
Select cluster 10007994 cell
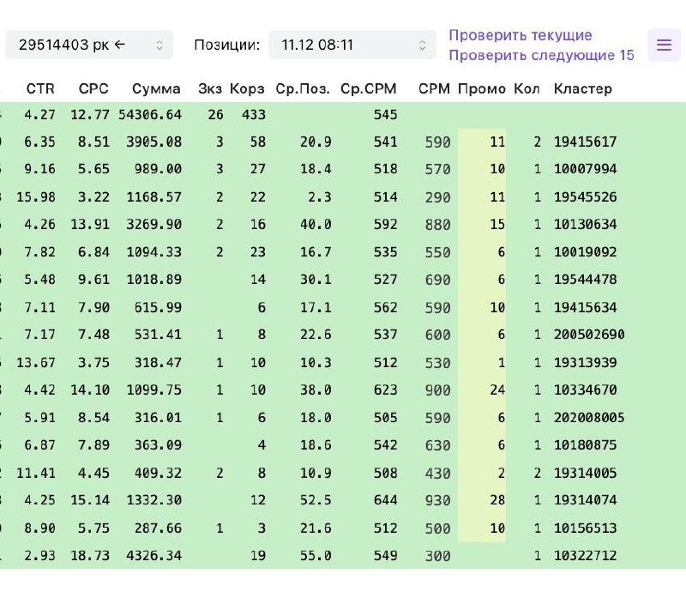point(586,169)
